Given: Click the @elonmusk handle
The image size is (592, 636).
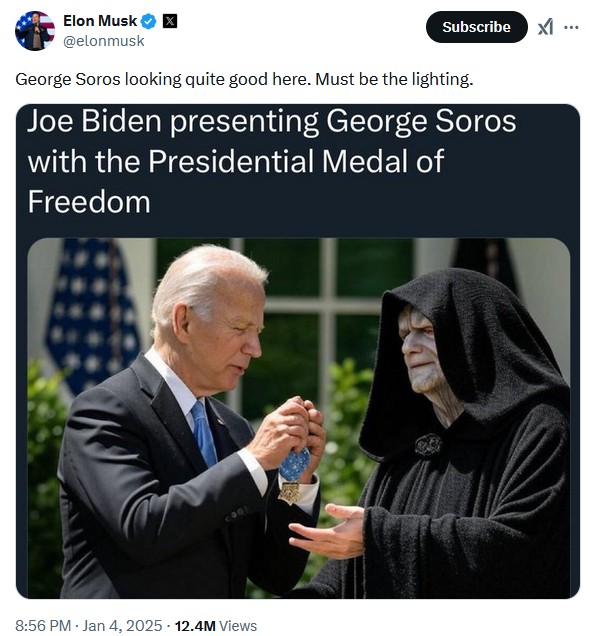Looking at the screenshot, I should [104, 41].
